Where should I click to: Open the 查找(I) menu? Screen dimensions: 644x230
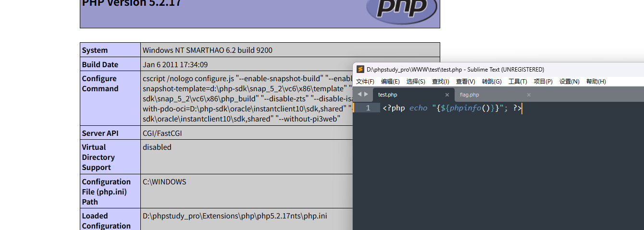tap(441, 82)
